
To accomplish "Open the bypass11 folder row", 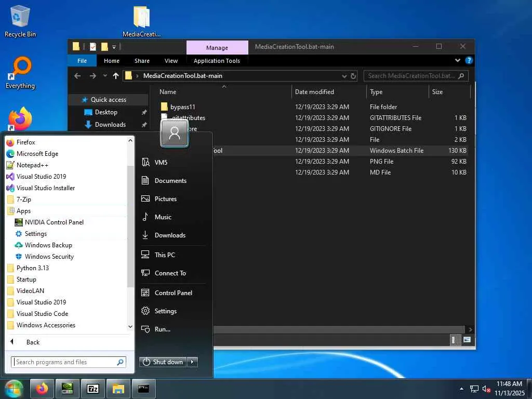I will [x=314, y=107].
